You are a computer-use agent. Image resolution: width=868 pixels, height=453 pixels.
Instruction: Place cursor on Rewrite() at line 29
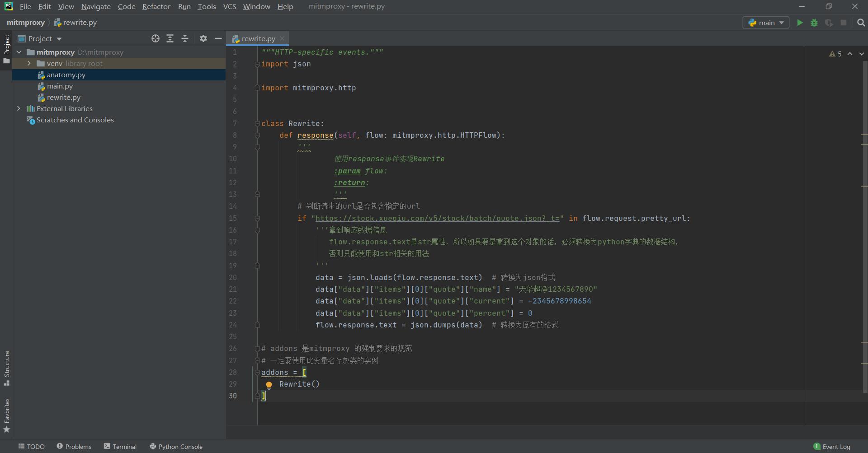pos(299,384)
